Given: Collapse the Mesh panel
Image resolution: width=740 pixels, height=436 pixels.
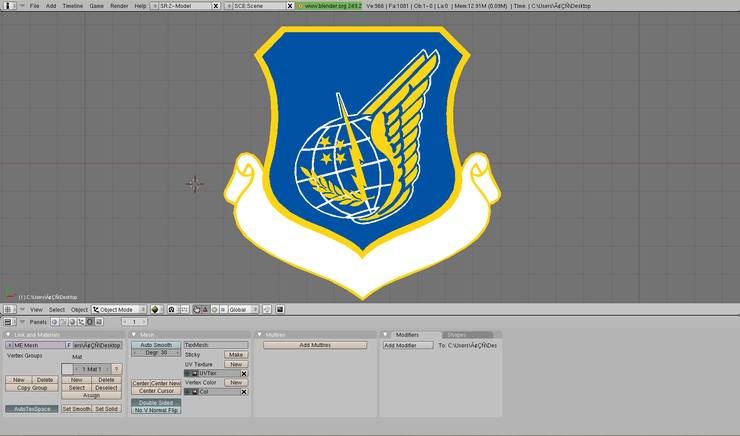Looking at the screenshot, I should [x=134, y=335].
